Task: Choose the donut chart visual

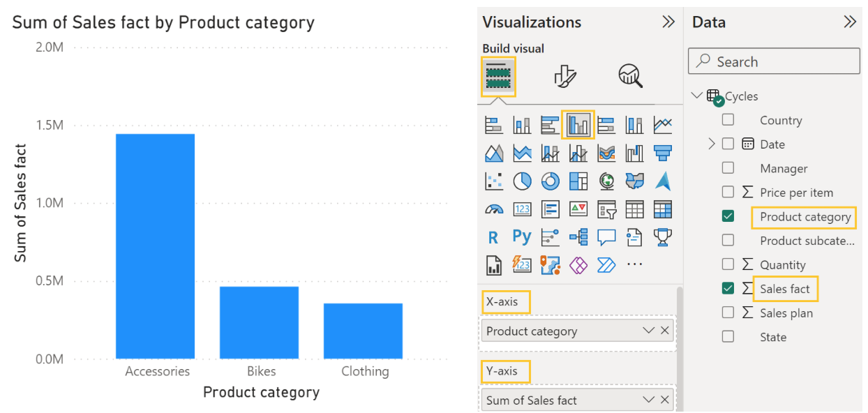Action: [x=551, y=181]
